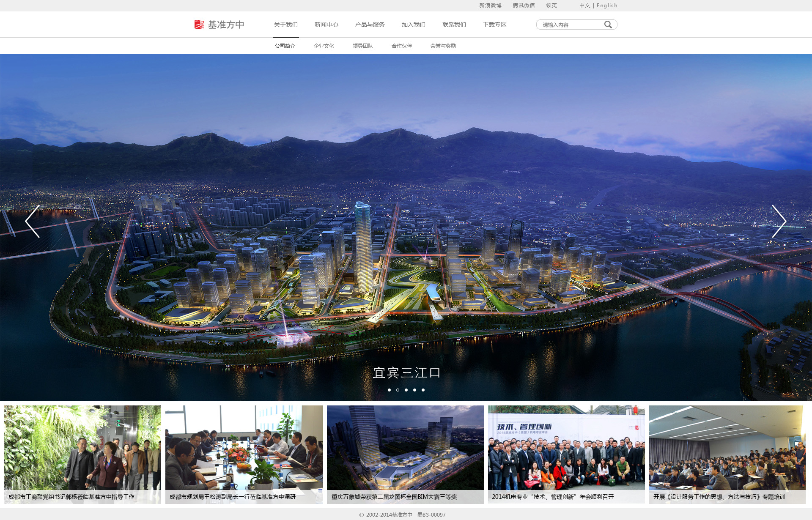
Task: Click caption 重庆万象城荣获第二届龙图杯全国BIM大赛三等奖
Action: click(394, 497)
